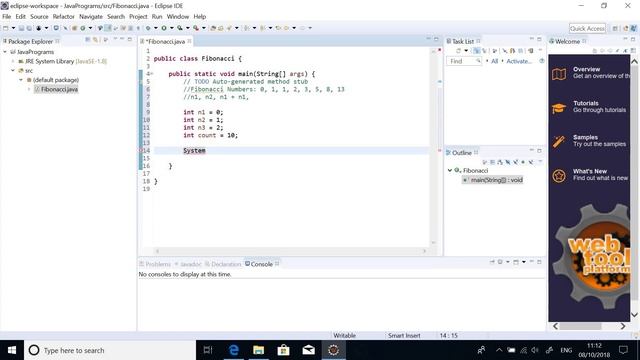This screenshot has width=640, height=360.
Task: Click the All link in Task List
Action: [x=495, y=61]
